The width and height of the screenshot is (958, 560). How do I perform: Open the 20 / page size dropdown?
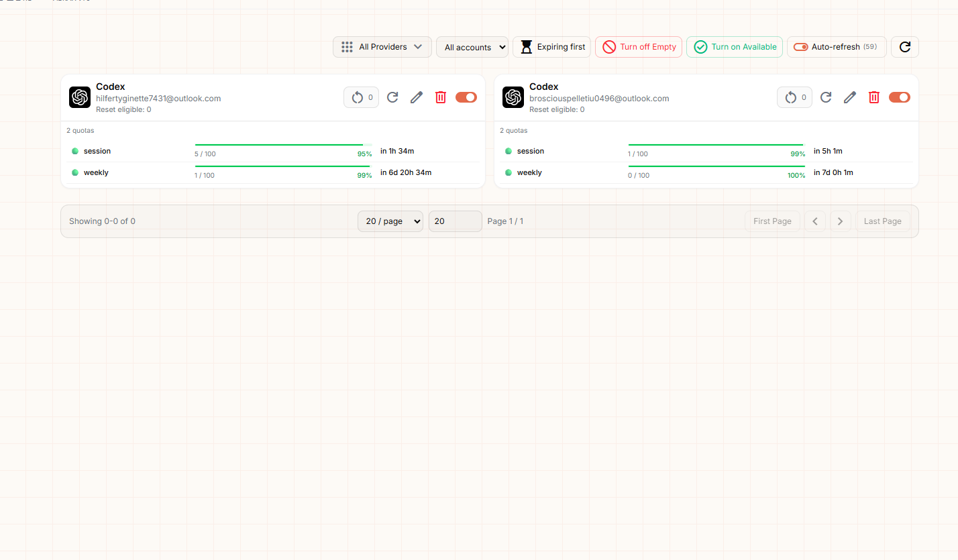coord(390,221)
